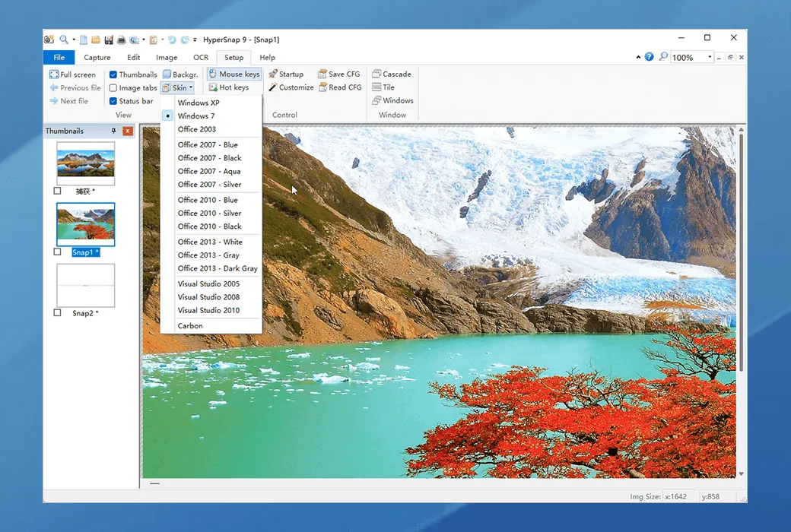Undo the last action
The height and width of the screenshot is (532, 791).
click(x=171, y=39)
